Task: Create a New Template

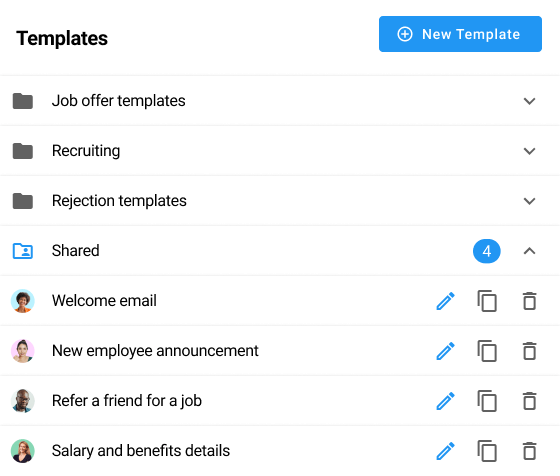Action: click(460, 34)
